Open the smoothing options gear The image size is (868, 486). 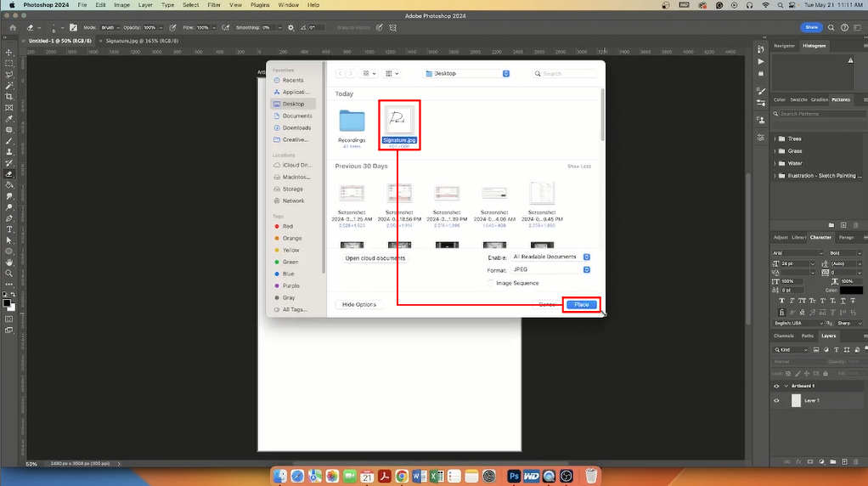pyautogui.click(x=291, y=28)
